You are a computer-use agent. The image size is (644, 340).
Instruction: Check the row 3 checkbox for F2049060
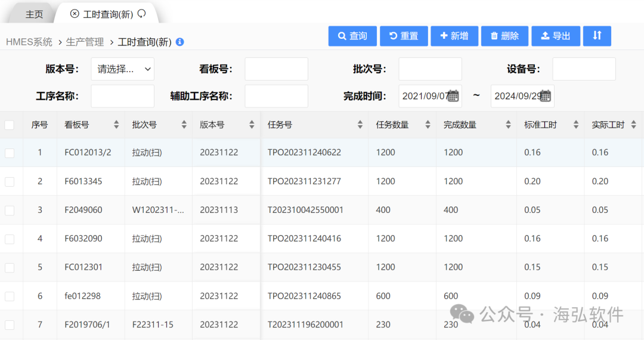click(10, 210)
